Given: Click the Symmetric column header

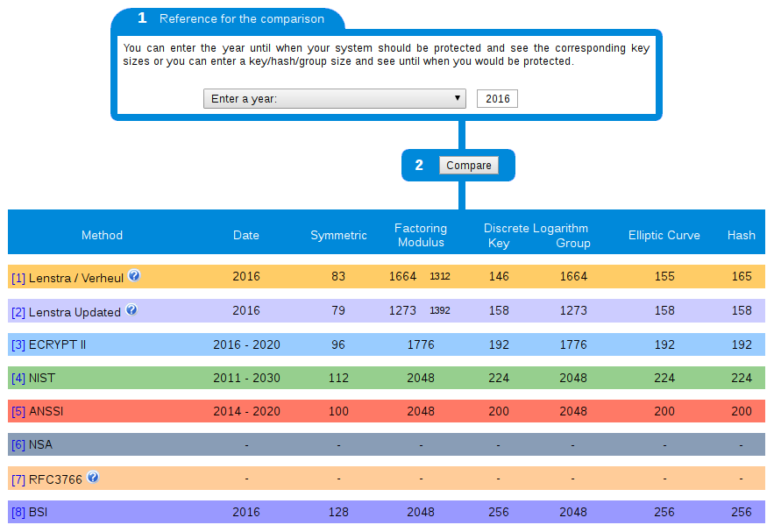Looking at the screenshot, I should point(338,236).
